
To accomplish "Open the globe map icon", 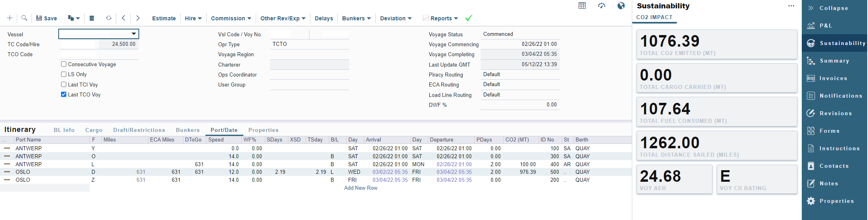I will [621, 6].
